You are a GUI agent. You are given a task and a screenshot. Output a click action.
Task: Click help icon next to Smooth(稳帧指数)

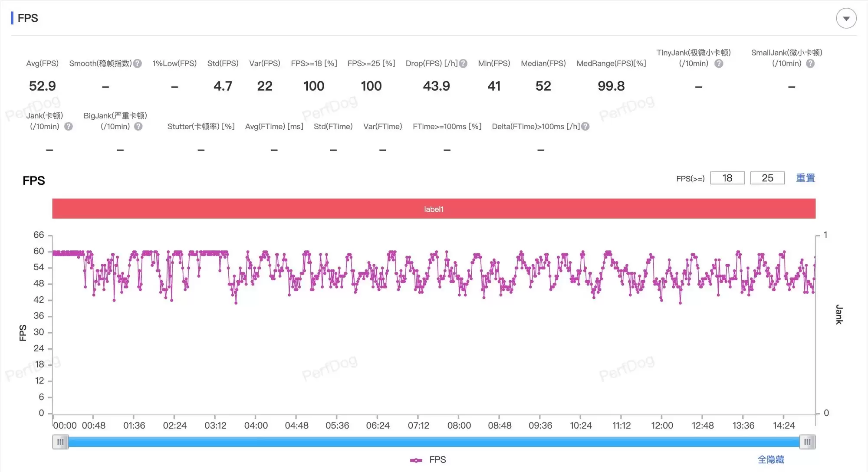pos(138,63)
